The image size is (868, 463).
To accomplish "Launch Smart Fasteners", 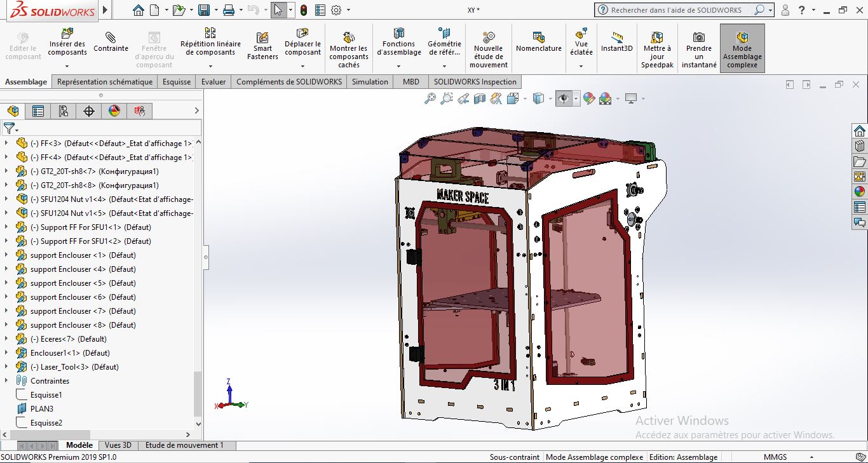I will click(262, 46).
